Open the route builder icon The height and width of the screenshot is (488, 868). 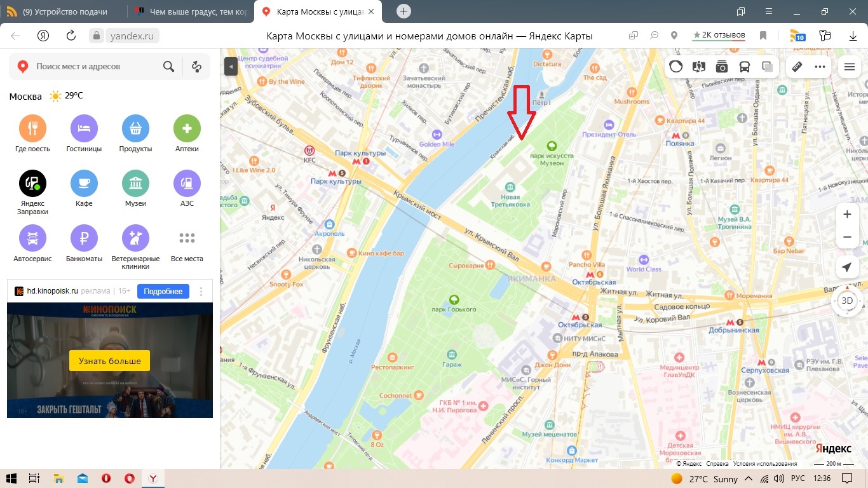(x=196, y=66)
